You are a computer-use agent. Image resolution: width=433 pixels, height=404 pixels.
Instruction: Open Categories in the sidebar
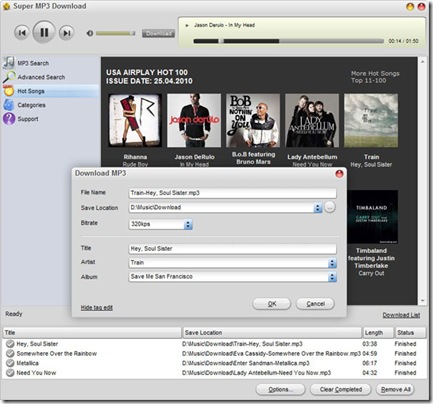(31, 105)
